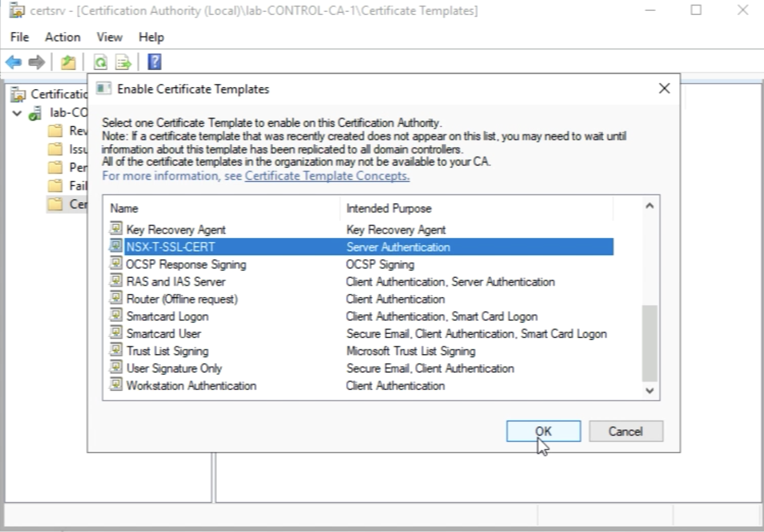Screen dimensions: 764x532
Task: Click the Forward arrow toolbar icon
Action: click(x=36, y=62)
